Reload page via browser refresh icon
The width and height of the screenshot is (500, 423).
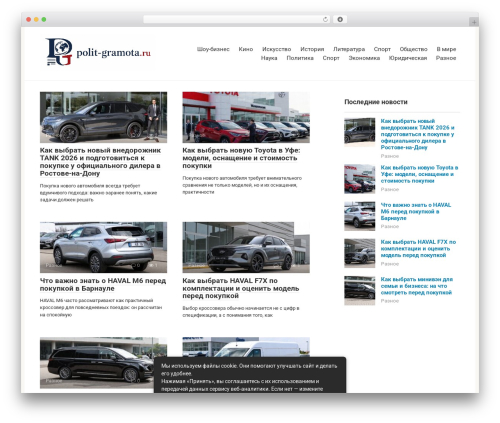325,19
